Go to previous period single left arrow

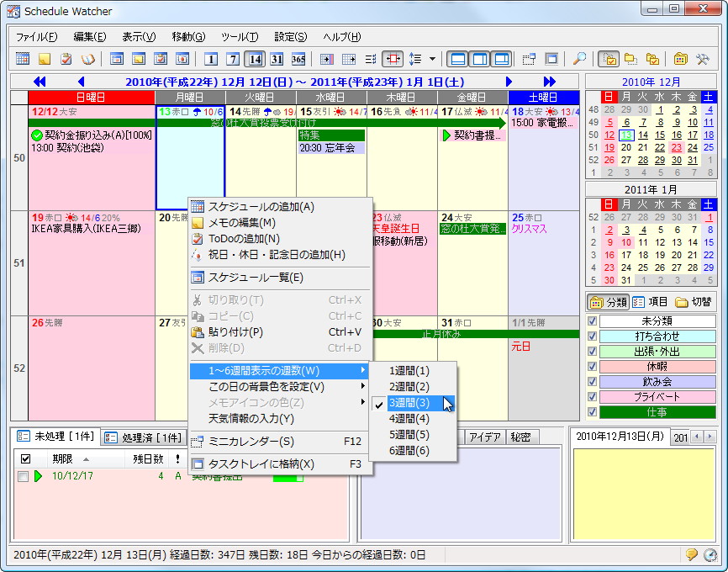click(x=82, y=82)
